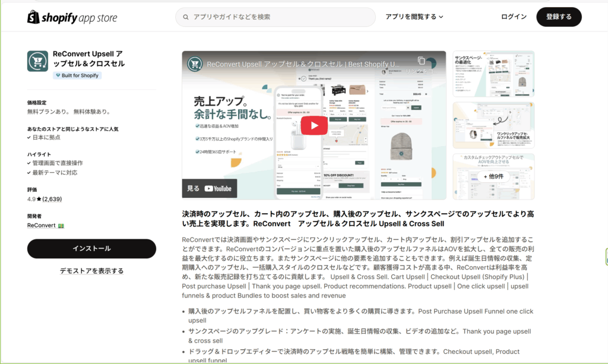Click the 登録する button
The image size is (608, 364).
point(559,17)
